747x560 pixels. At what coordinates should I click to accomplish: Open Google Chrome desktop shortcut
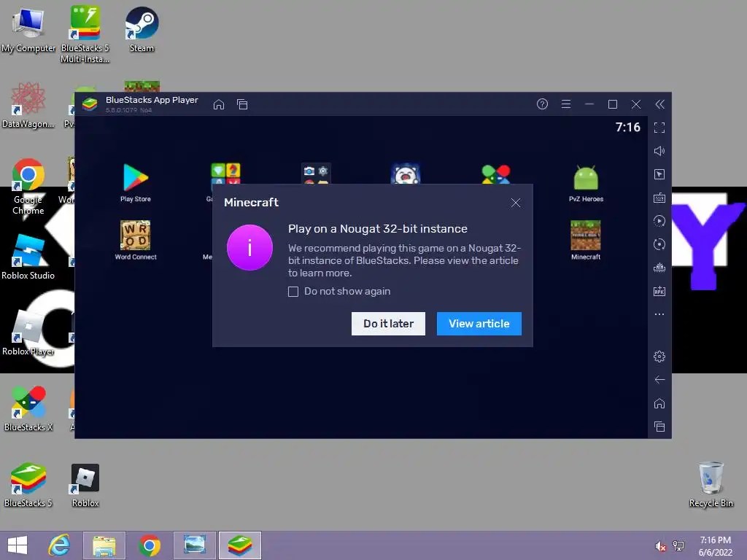tap(28, 187)
